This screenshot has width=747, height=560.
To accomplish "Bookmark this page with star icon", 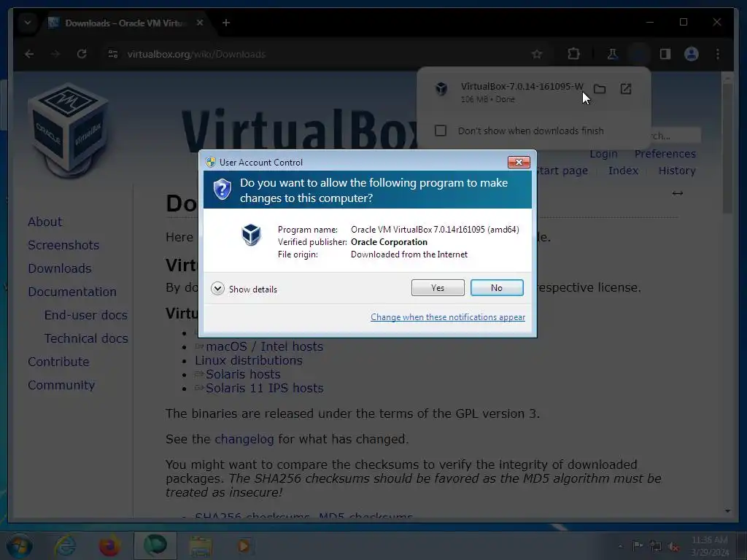I will click(537, 54).
